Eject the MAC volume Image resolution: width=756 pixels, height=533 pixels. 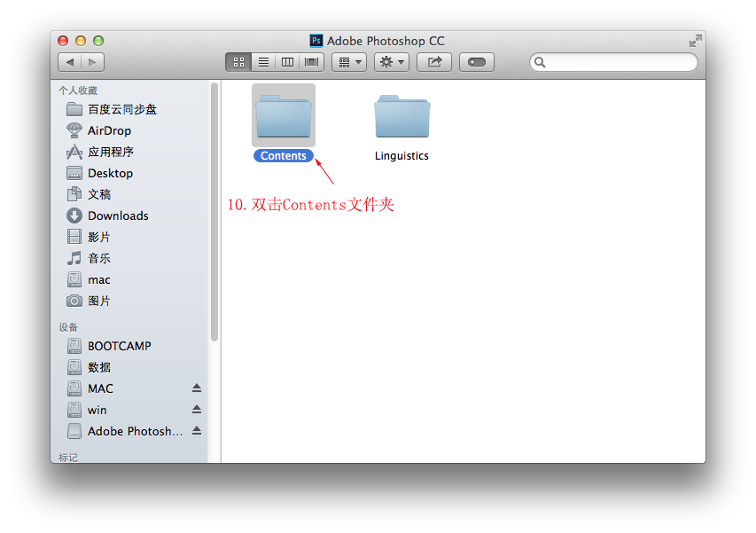pyautogui.click(x=197, y=388)
